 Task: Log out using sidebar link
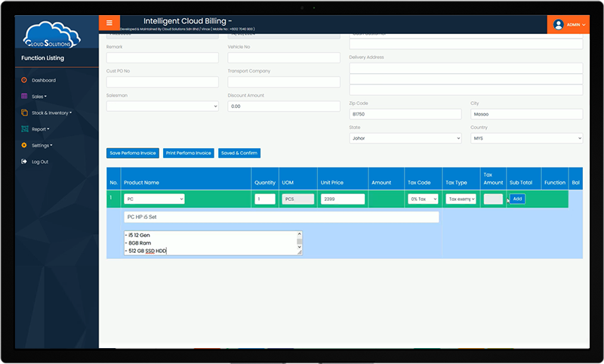pos(40,162)
